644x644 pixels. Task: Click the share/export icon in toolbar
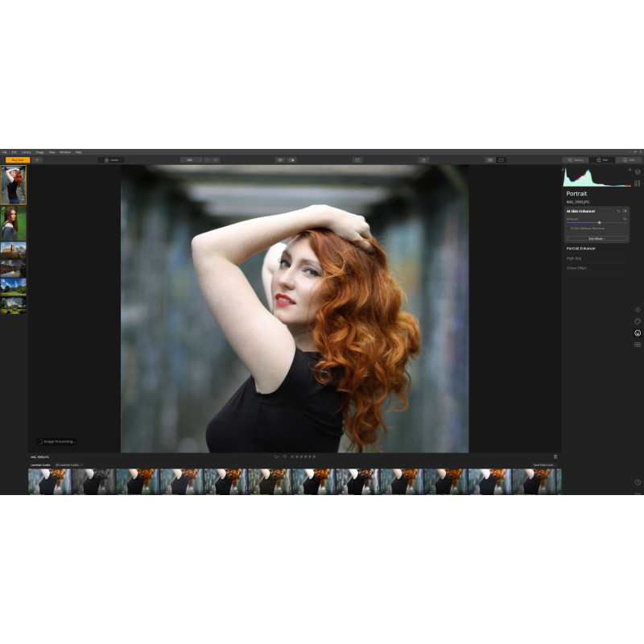tap(423, 160)
